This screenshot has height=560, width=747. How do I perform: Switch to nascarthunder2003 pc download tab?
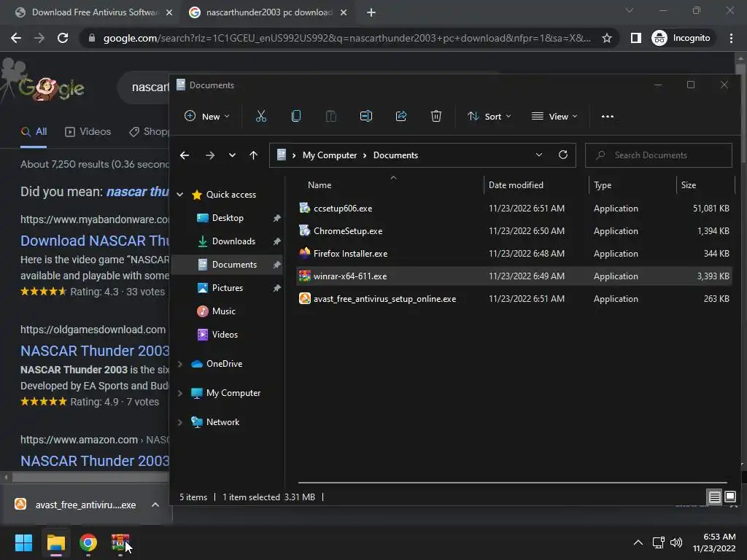pos(268,12)
